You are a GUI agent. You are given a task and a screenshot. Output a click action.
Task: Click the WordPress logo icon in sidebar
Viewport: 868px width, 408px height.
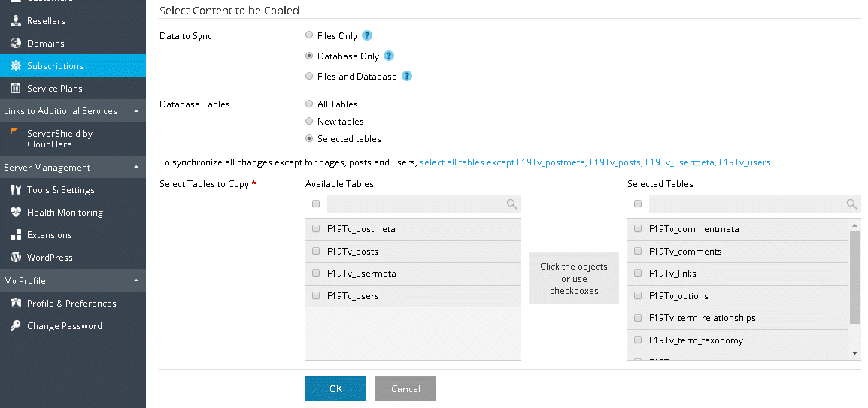(x=15, y=258)
